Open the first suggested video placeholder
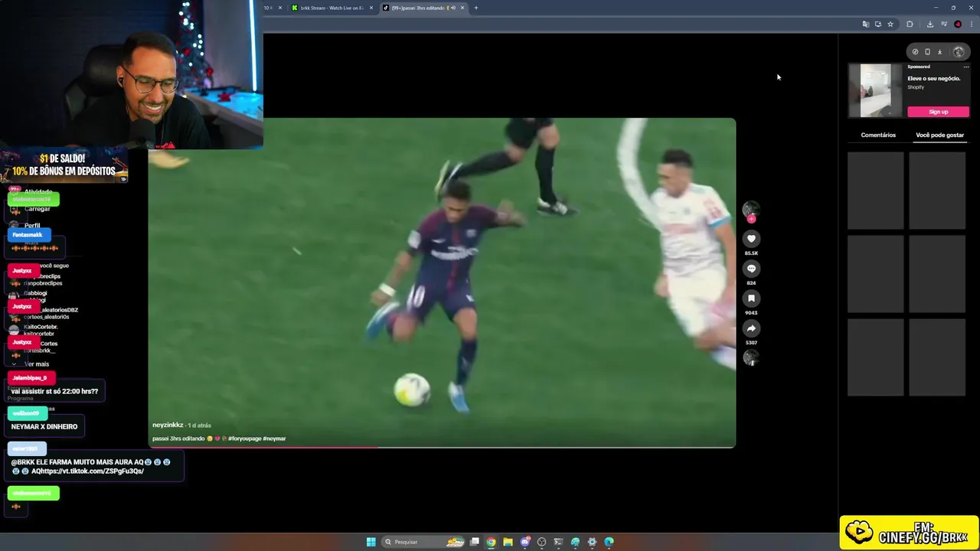 click(876, 191)
